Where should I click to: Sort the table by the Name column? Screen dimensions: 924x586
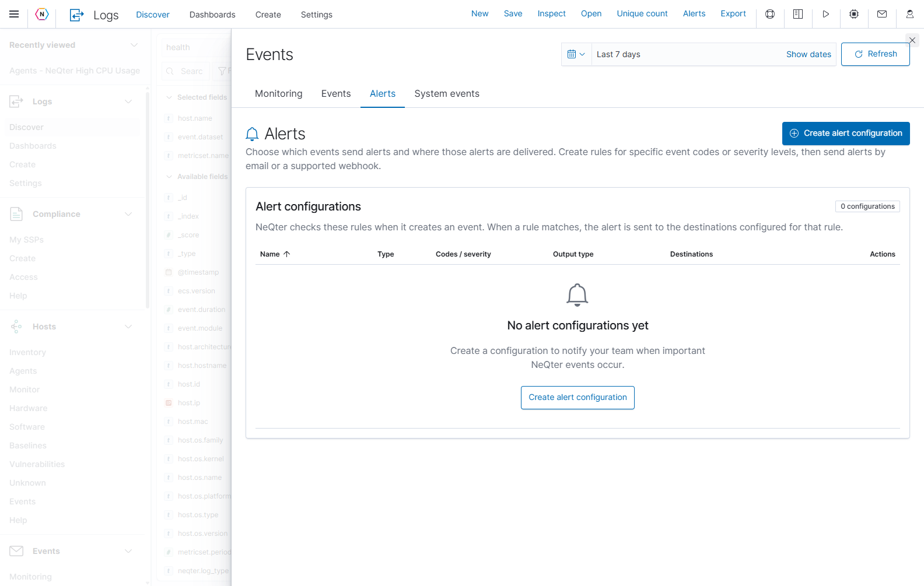click(275, 254)
